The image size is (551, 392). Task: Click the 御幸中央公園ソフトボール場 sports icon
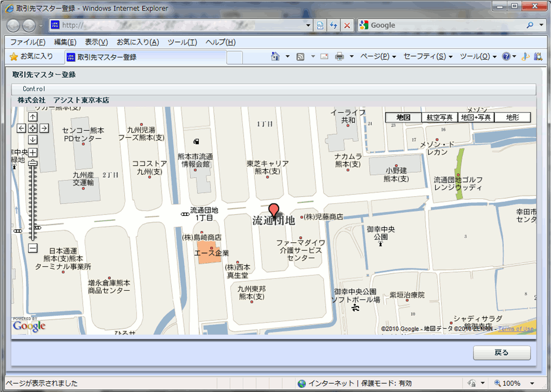(355, 309)
